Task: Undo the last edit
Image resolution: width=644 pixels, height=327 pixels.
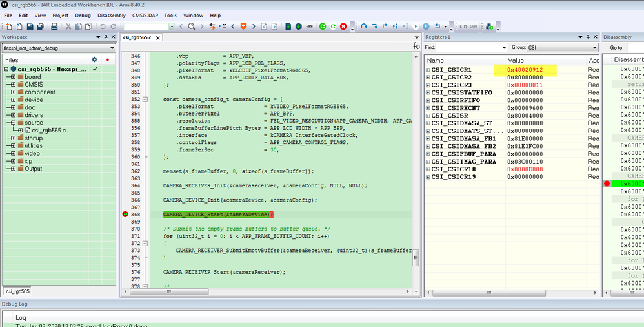Action: coord(103,26)
